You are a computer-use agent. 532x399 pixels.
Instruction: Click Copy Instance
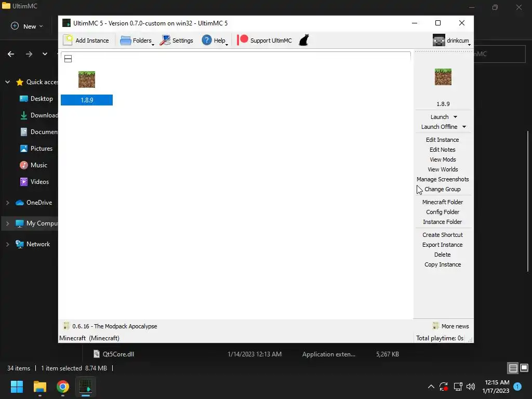pos(443,264)
